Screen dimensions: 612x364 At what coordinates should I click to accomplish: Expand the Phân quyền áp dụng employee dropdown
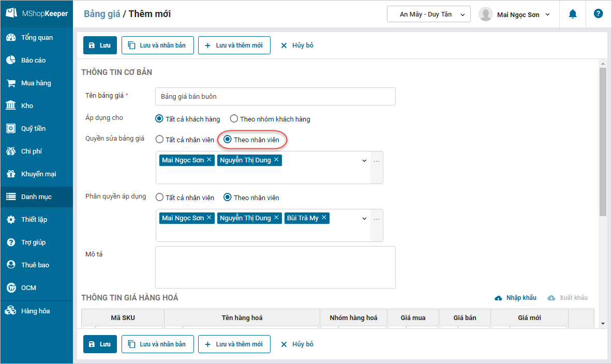pyautogui.click(x=364, y=219)
